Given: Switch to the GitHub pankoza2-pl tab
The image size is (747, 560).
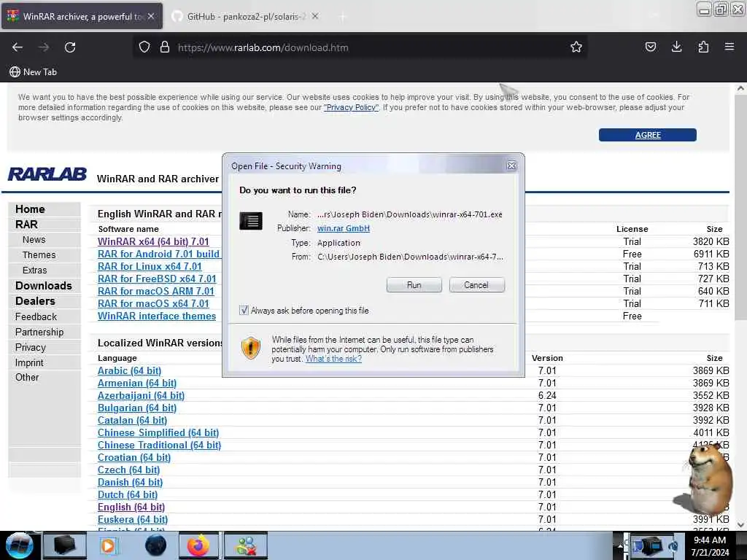Looking at the screenshot, I should click(245, 16).
